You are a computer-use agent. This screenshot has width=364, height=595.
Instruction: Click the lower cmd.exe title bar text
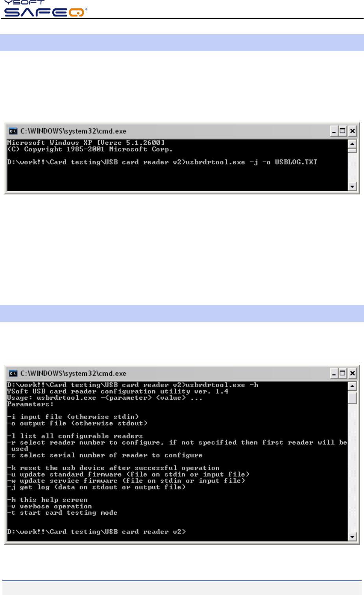(73, 373)
